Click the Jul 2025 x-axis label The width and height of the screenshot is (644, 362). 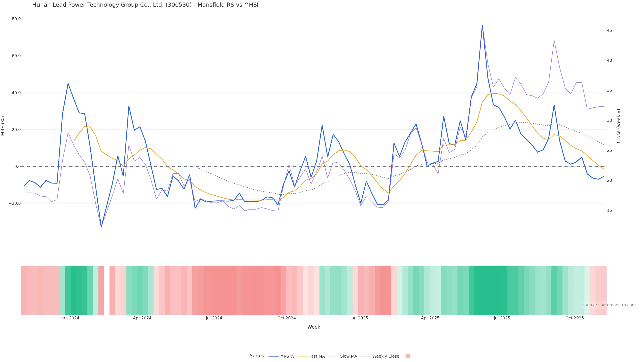[502, 318]
